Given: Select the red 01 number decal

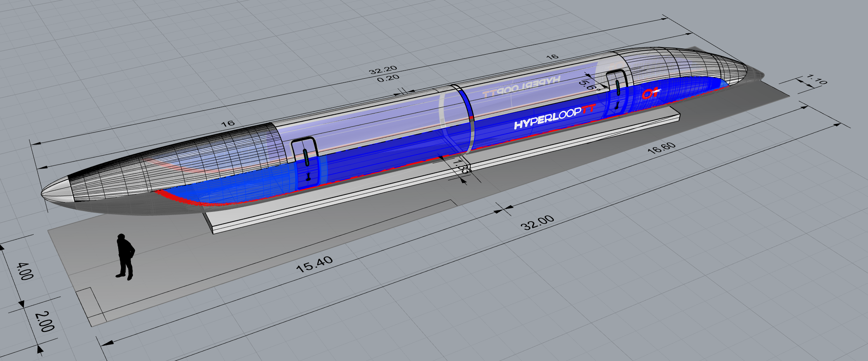Looking at the screenshot, I should click(x=650, y=93).
